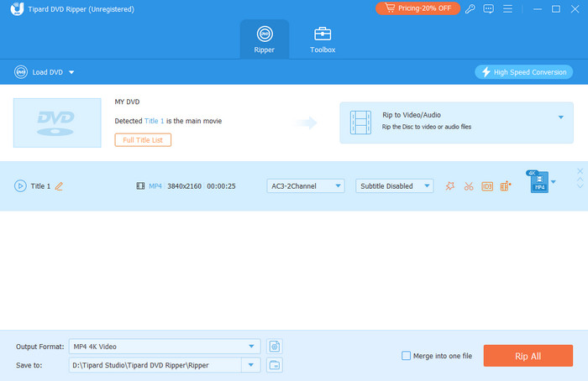The height and width of the screenshot is (381, 588).
Task: Click the ID3 media info icon
Action: click(x=487, y=186)
